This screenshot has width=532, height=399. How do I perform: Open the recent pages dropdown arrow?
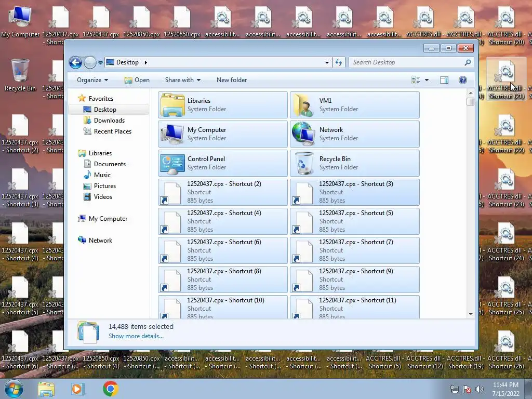point(100,63)
